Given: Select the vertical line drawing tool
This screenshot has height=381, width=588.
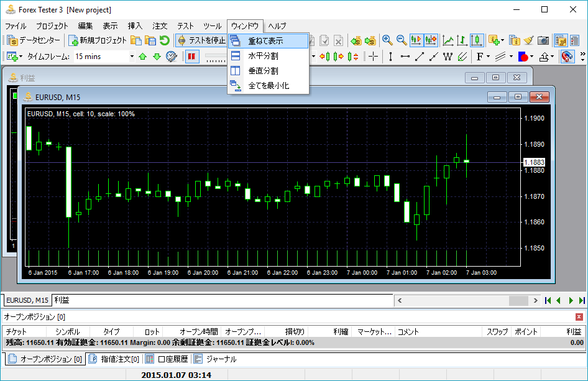Looking at the screenshot, I should (x=390, y=57).
